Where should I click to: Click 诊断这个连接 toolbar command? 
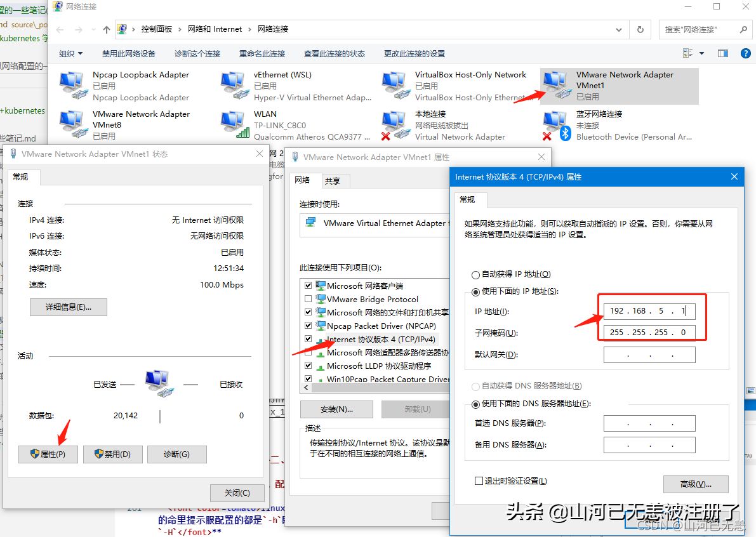[x=197, y=53]
